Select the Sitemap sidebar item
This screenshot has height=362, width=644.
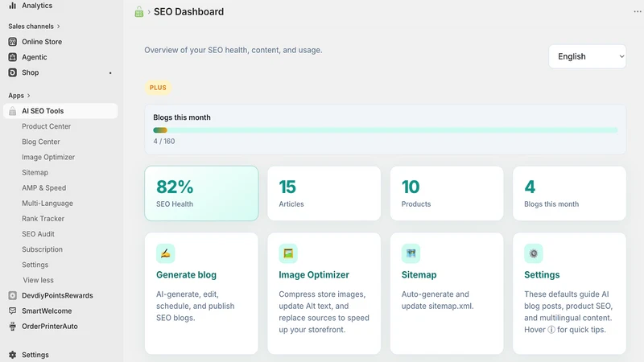(x=35, y=172)
